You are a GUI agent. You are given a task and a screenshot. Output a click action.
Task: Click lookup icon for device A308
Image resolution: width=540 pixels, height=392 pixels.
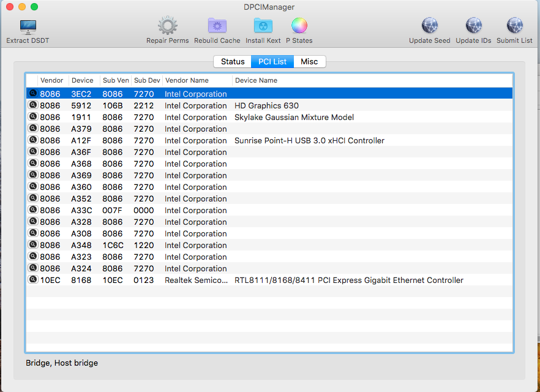pyautogui.click(x=32, y=233)
